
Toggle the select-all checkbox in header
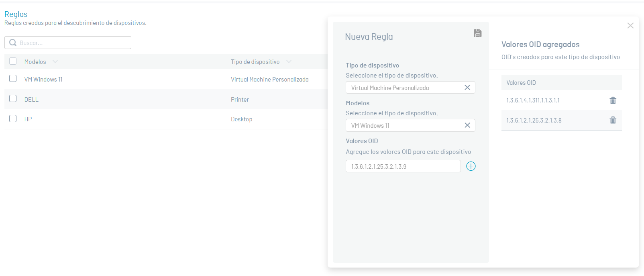click(x=13, y=61)
